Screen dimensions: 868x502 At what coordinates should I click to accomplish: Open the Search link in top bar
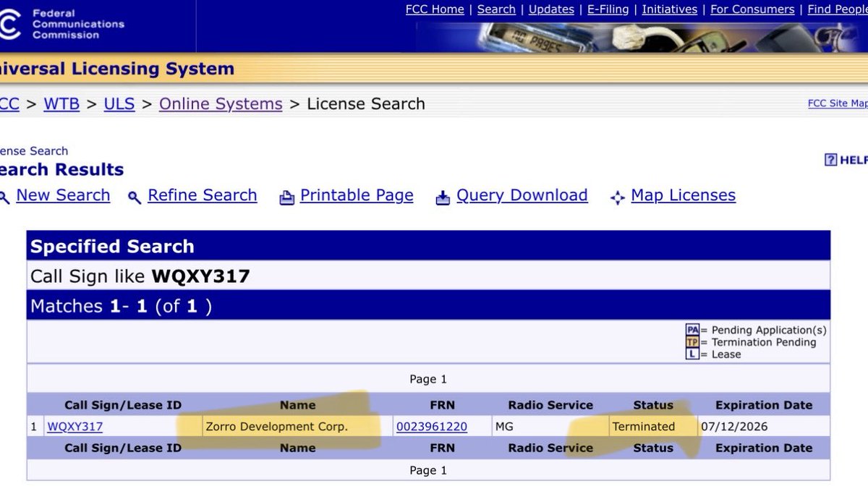point(496,9)
